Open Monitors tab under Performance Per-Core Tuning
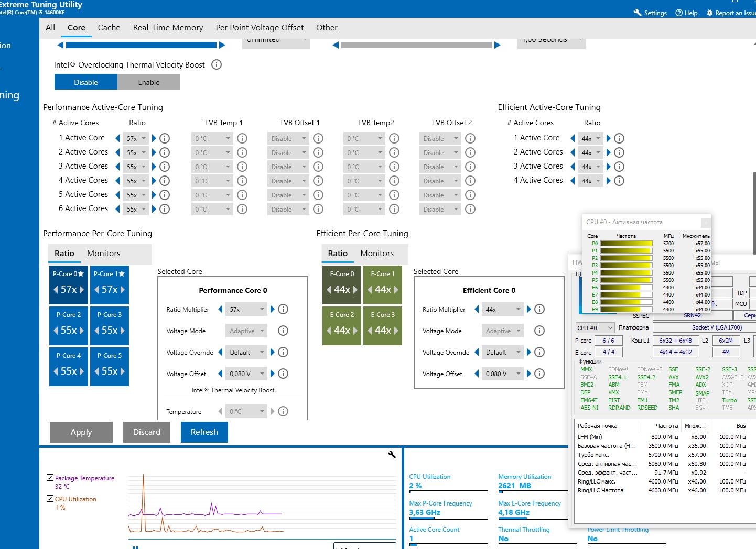 click(104, 253)
